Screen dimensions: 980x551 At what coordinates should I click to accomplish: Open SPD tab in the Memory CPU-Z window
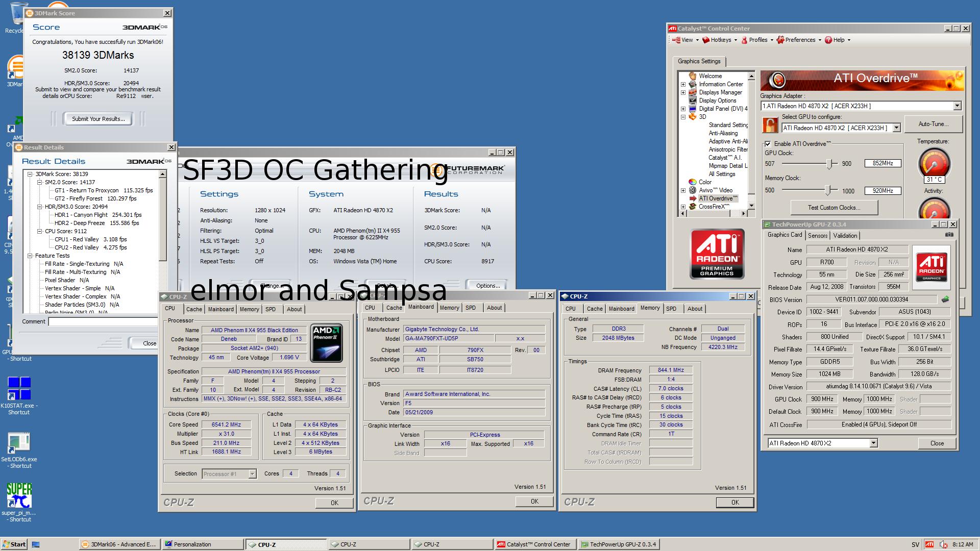coord(671,309)
